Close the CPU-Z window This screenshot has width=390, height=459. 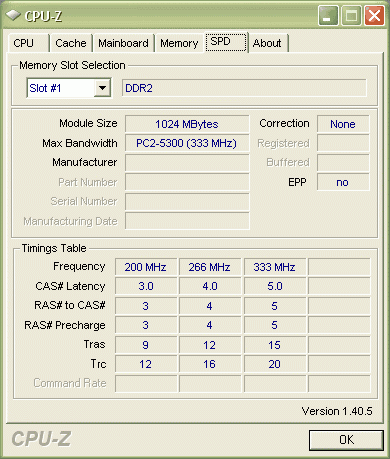[x=374, y=15]
